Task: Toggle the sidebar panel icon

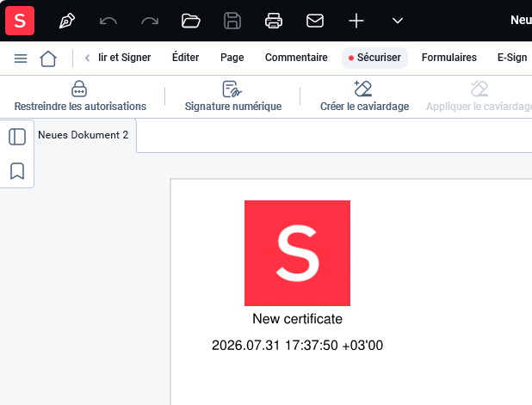Action: coord(17,137)
